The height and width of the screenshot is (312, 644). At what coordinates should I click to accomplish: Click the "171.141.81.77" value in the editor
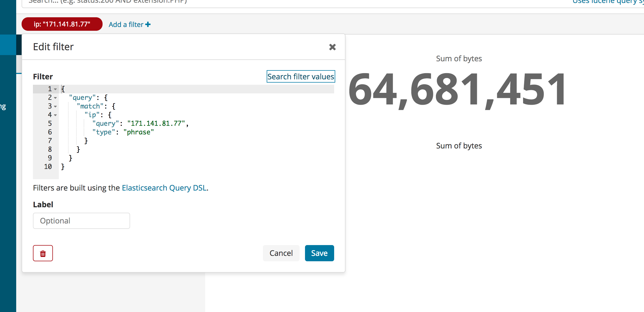click(156, 124)
